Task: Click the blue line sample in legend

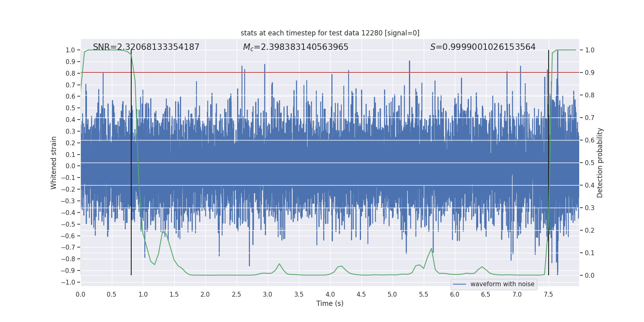Action: pos(459,284)
